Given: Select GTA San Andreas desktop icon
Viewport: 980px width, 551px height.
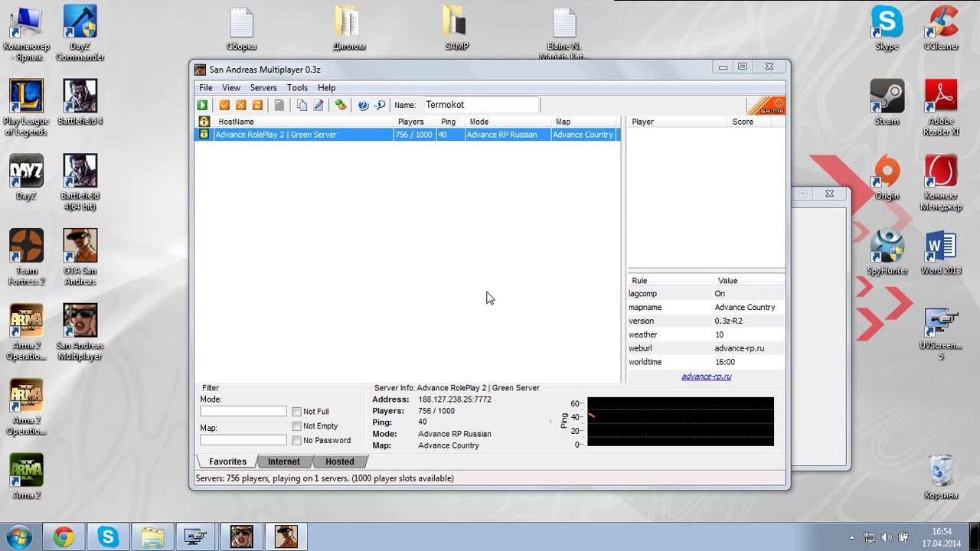Looking at the screenshot, I should [x=80, y=258].
